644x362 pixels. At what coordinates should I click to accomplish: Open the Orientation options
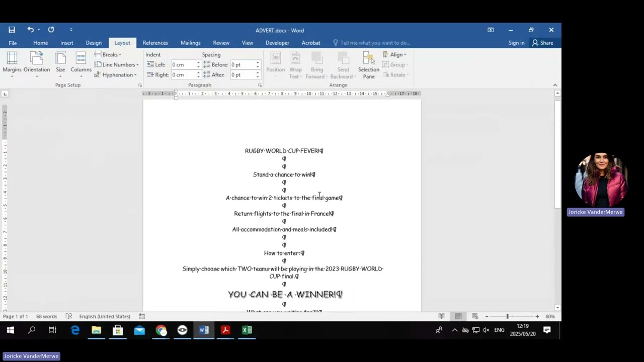(x=37, y=65)
